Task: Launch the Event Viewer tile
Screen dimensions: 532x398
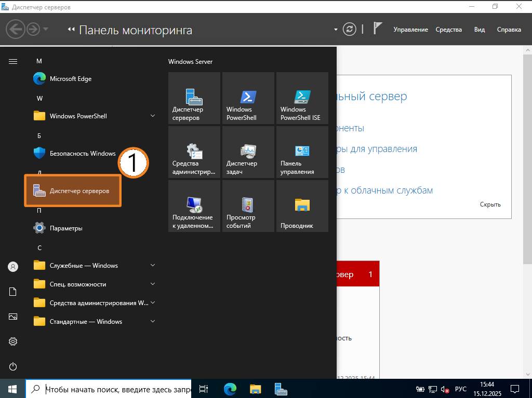Action: 248,207
